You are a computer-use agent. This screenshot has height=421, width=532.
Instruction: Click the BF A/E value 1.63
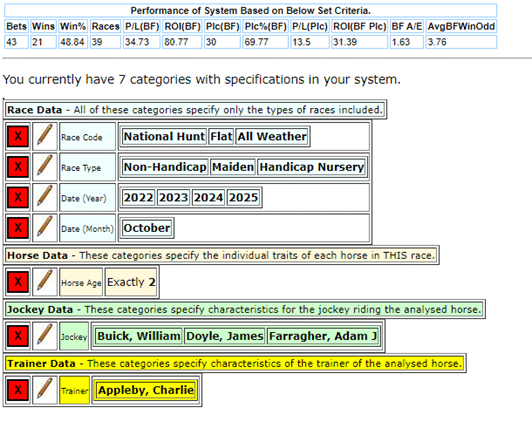tap(406, 42)
